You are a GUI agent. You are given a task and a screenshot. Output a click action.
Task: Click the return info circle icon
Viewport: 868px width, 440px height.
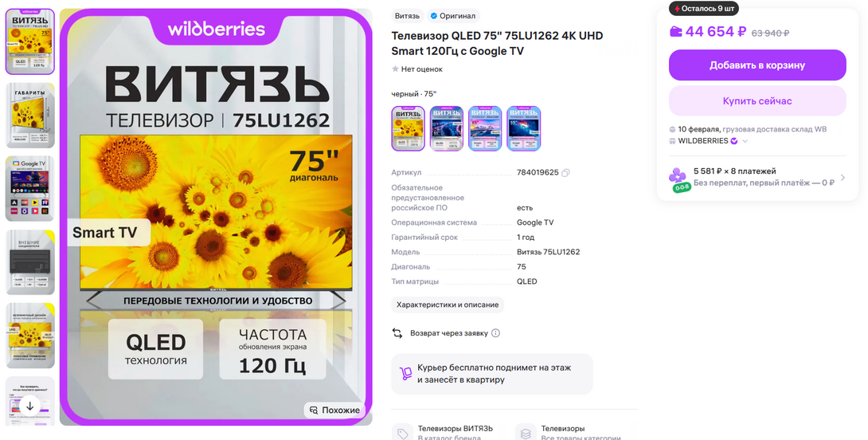coord(495,333)
